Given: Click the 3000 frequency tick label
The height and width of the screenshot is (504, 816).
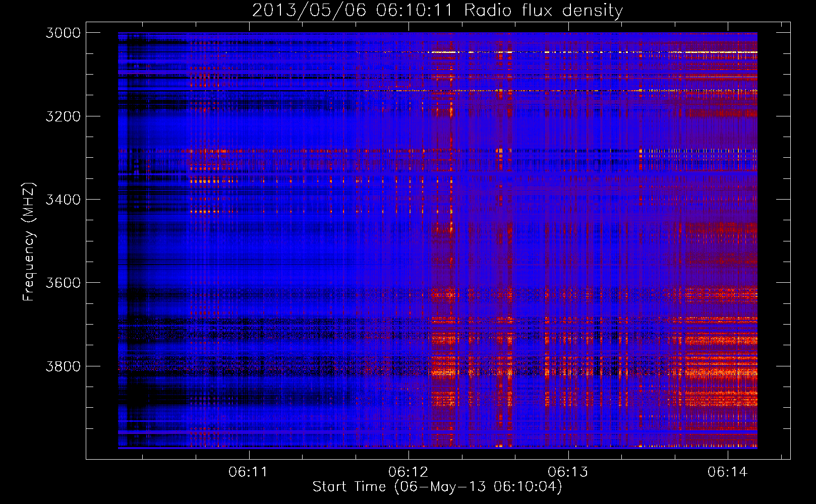Looking at the screenshot, I should click(63, 33).
